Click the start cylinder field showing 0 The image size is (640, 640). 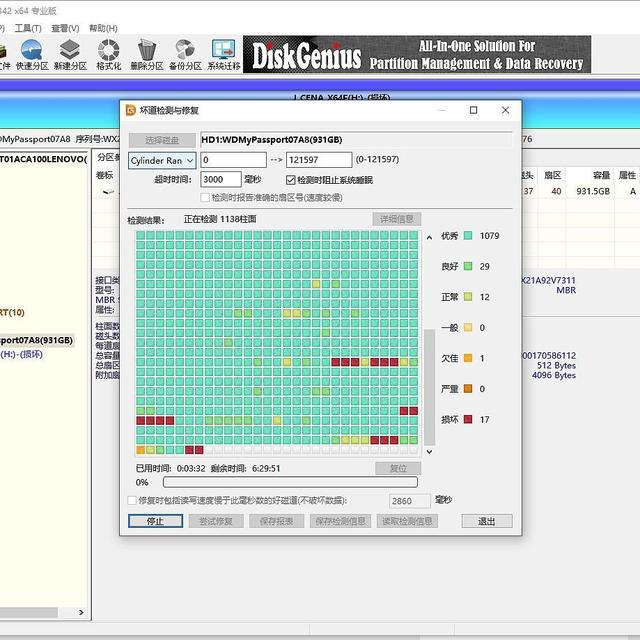233,160
